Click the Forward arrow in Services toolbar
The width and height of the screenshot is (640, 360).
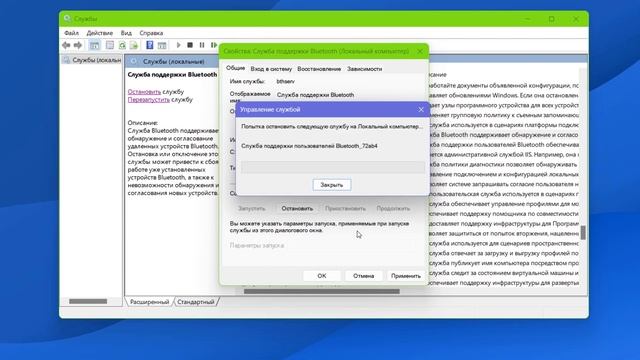coord(78,45)
